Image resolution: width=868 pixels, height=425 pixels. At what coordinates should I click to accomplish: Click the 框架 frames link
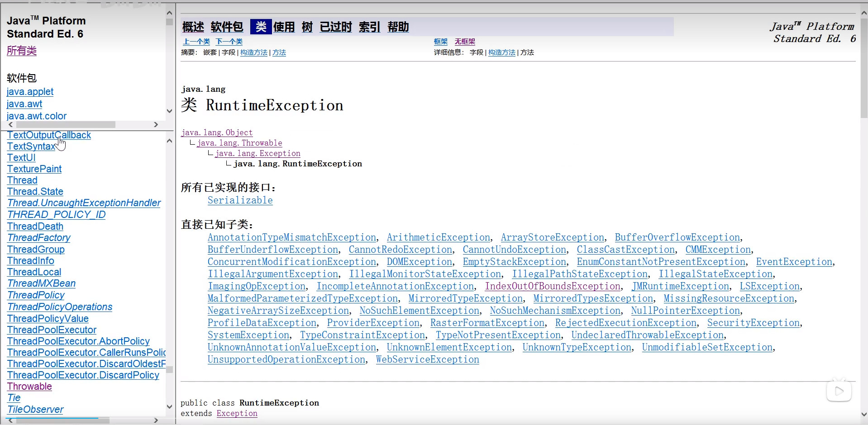[x=441, y=42]
